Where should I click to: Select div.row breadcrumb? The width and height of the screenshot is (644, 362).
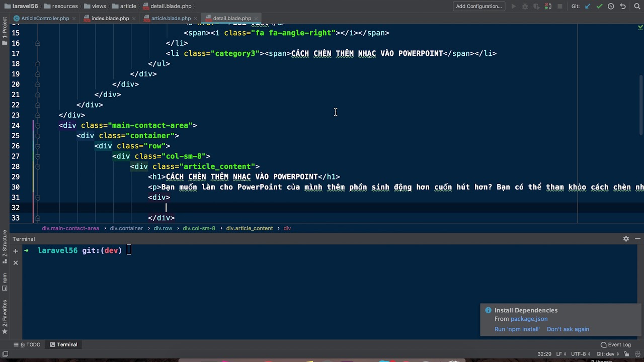click(x=163, y=228)
